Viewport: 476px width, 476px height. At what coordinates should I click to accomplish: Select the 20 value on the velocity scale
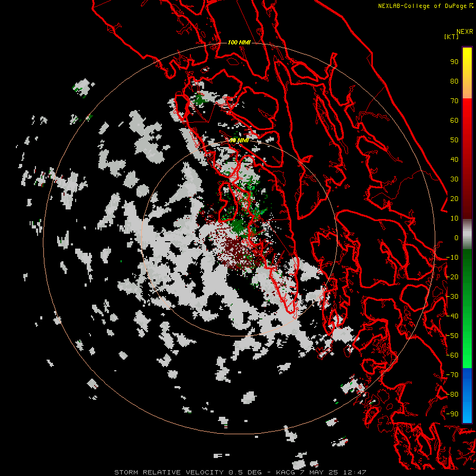coord(454,198)
